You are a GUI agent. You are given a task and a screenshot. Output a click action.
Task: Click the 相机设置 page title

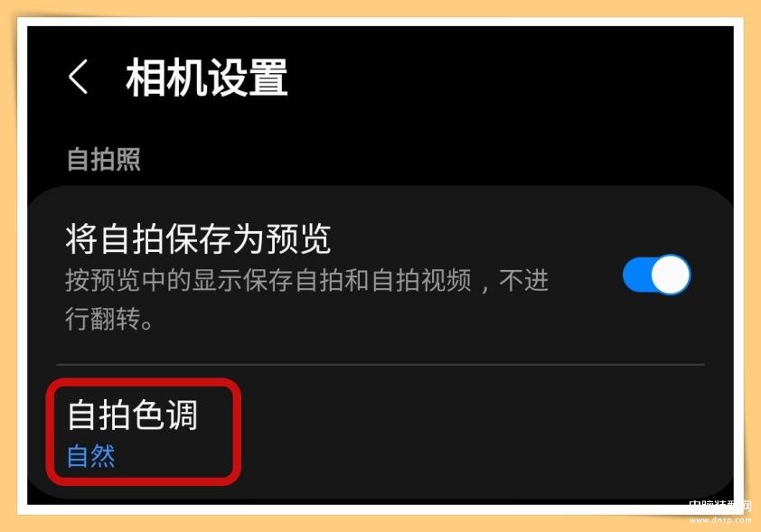click(x=207, y=77)
